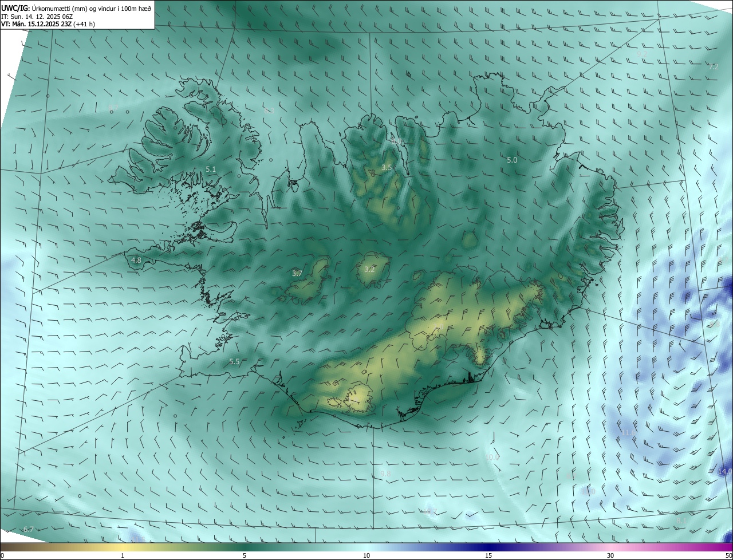Click the colorbar tick label 0
The height and width of the screenshot is (560, 733).
click(x=2, y=555)
